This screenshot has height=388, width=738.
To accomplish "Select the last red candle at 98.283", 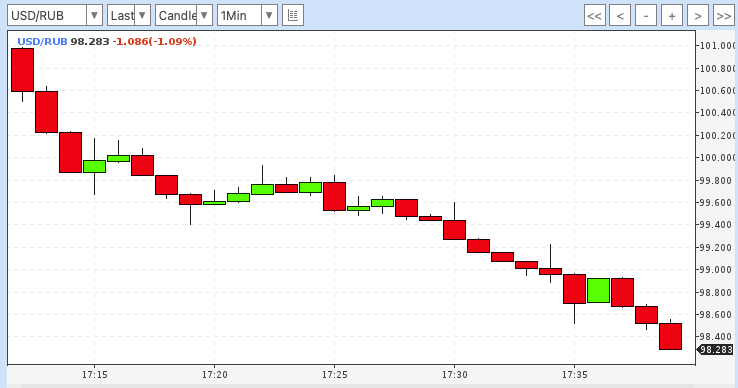I will 671,336.
